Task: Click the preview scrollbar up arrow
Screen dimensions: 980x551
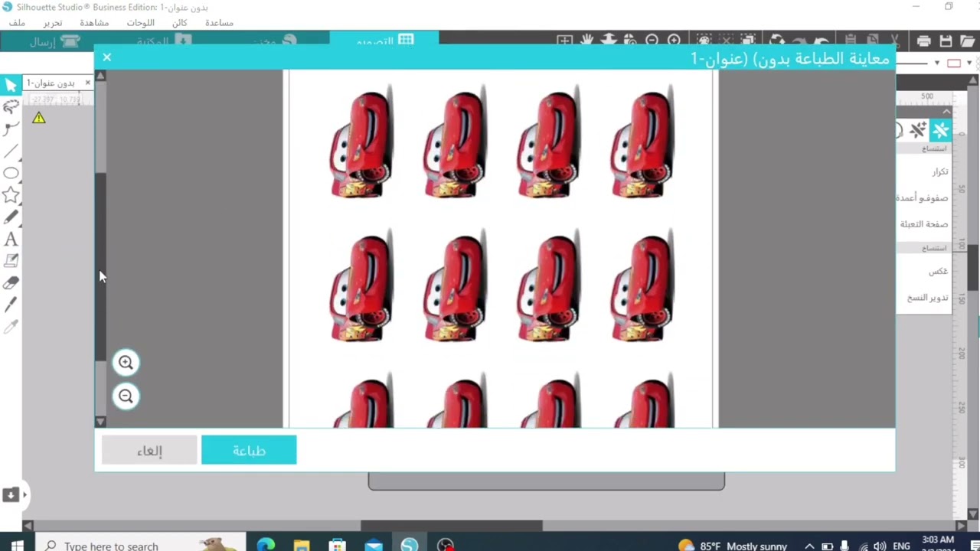Action: point(100,77)
